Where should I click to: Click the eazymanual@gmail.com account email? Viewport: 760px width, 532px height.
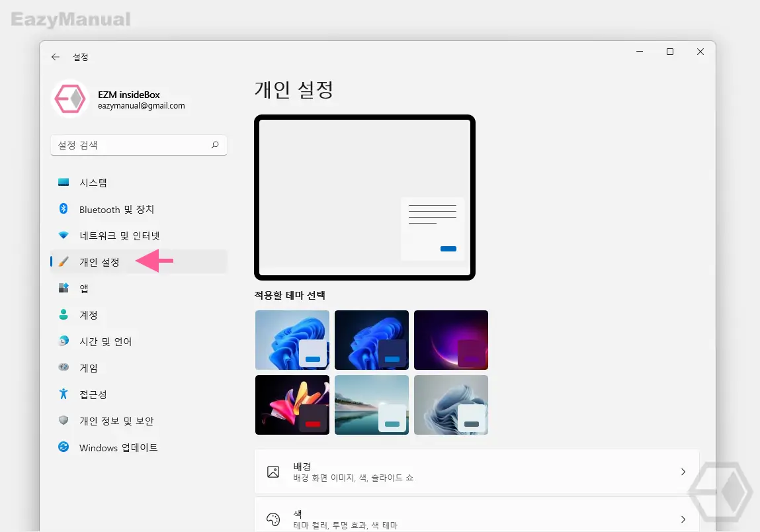[x=141, y=106]
